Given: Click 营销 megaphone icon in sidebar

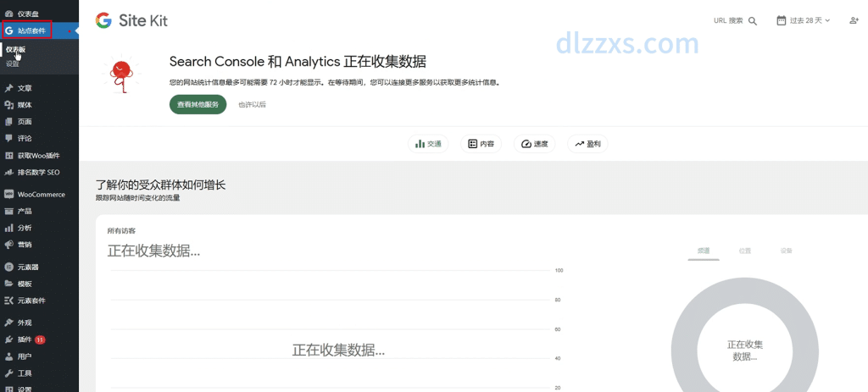Looking at the screenshot, I should [x=8, y=245].
